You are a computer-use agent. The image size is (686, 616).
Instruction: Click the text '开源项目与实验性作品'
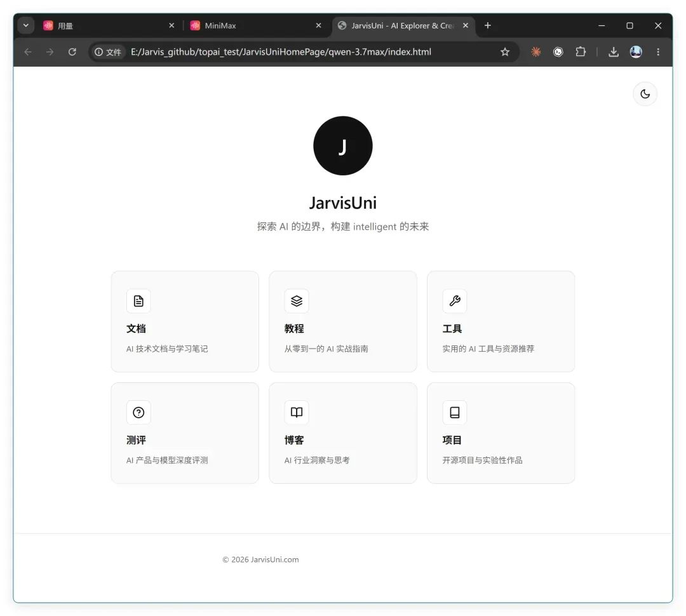(483, 460)
